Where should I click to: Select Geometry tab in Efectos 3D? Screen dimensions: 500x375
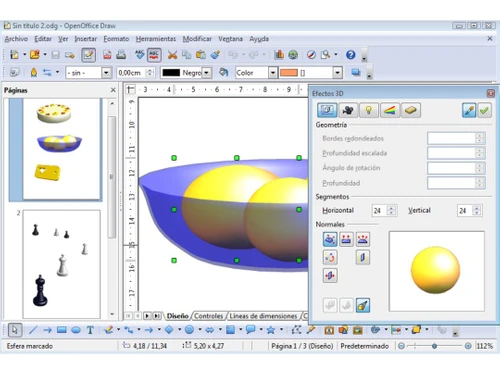coord(327,110)
